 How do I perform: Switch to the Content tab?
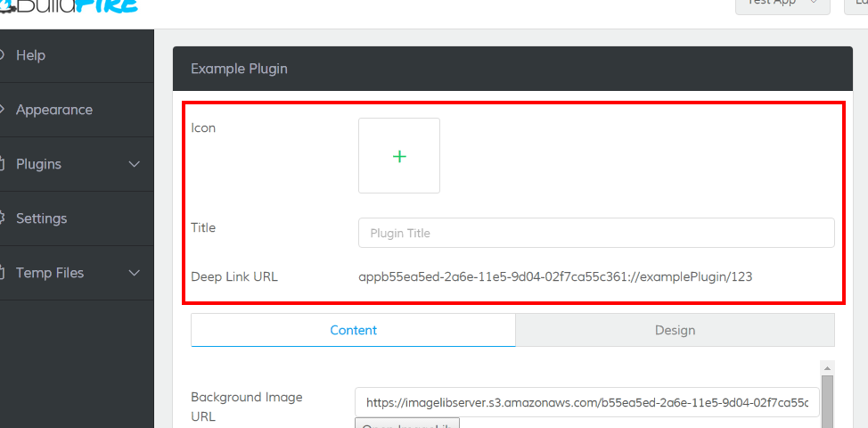353,330
